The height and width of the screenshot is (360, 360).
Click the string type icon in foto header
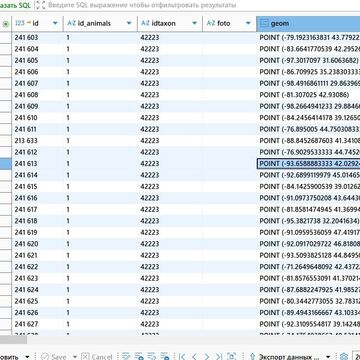pos(211,23)
